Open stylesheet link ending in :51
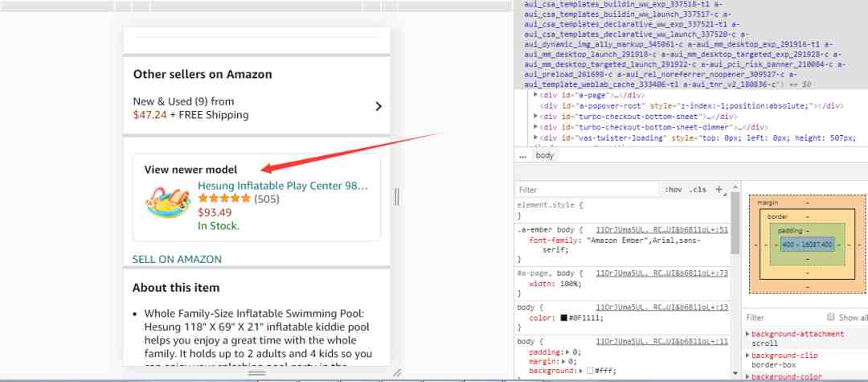 click(661, 230)
